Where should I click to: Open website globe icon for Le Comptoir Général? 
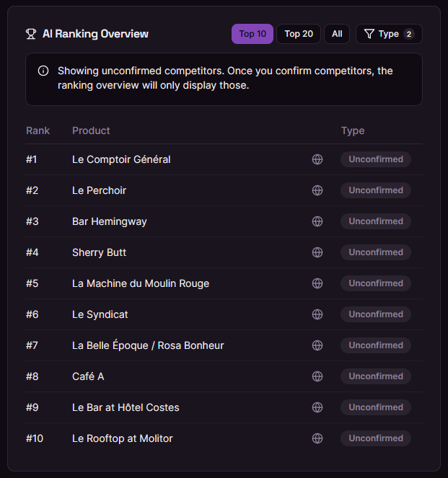click(x=317, y=159)
